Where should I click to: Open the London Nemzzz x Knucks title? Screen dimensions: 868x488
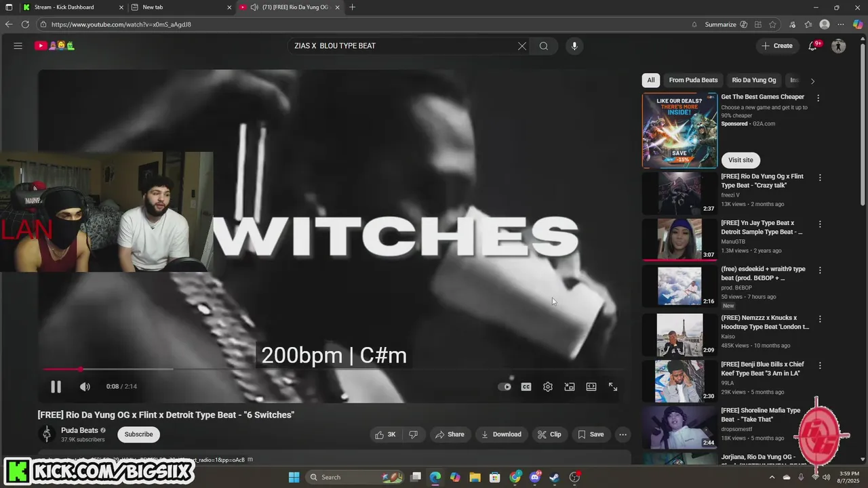[x=765, y=322]
